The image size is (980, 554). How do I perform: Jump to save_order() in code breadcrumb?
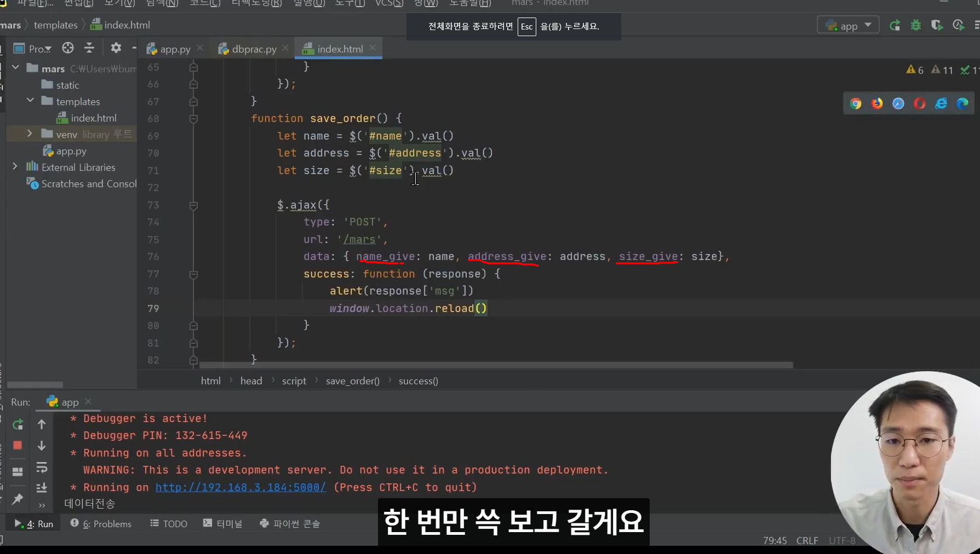point(353,381)
